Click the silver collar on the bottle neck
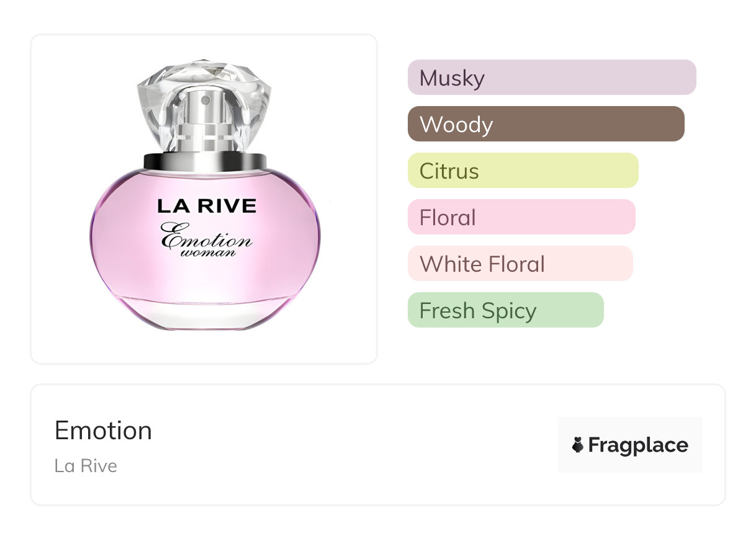The width and height of the screenshot is (756, 536). pos(205,161)
